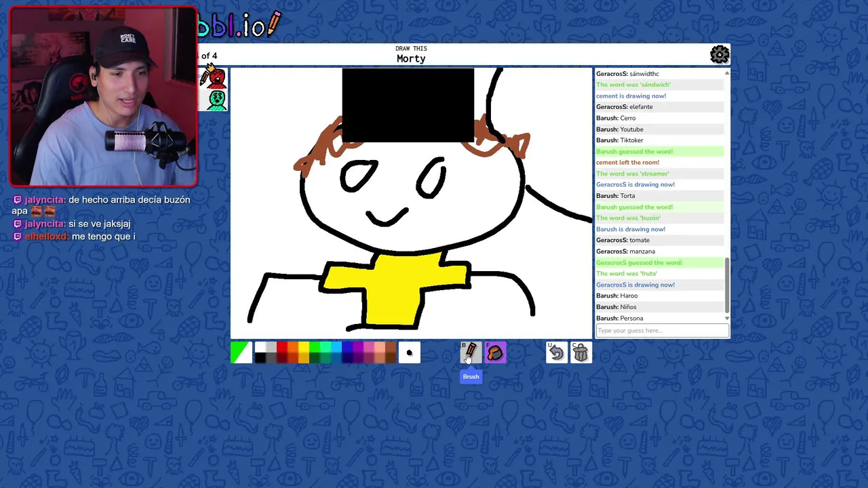
Task: Click the chat scrollbar up arrow
Action: [x=727, y=73]
